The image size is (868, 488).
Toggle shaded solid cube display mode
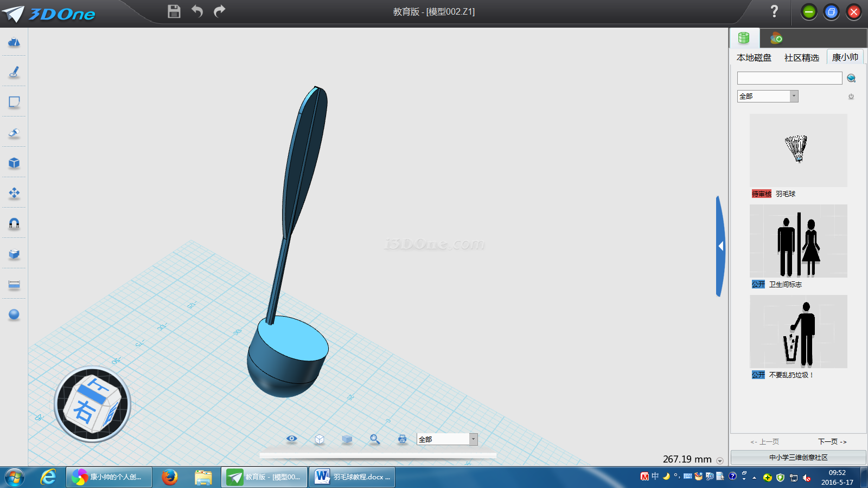click(347, 439)
